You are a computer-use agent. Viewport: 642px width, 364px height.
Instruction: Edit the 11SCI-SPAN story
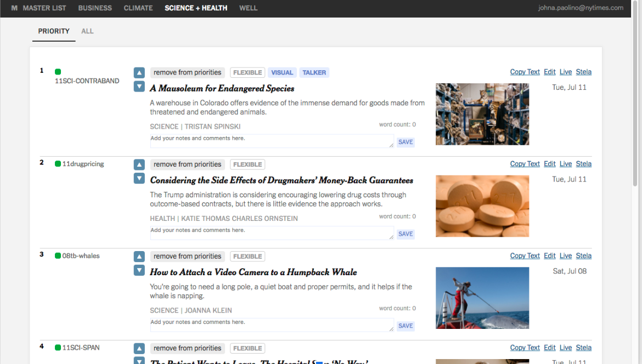tap(549, 348)
